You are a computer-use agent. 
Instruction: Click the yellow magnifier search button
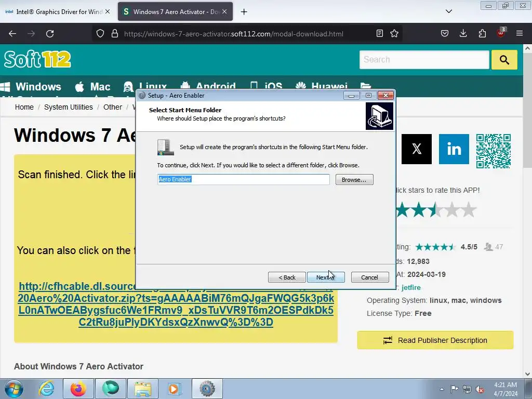tap(504, 60)
